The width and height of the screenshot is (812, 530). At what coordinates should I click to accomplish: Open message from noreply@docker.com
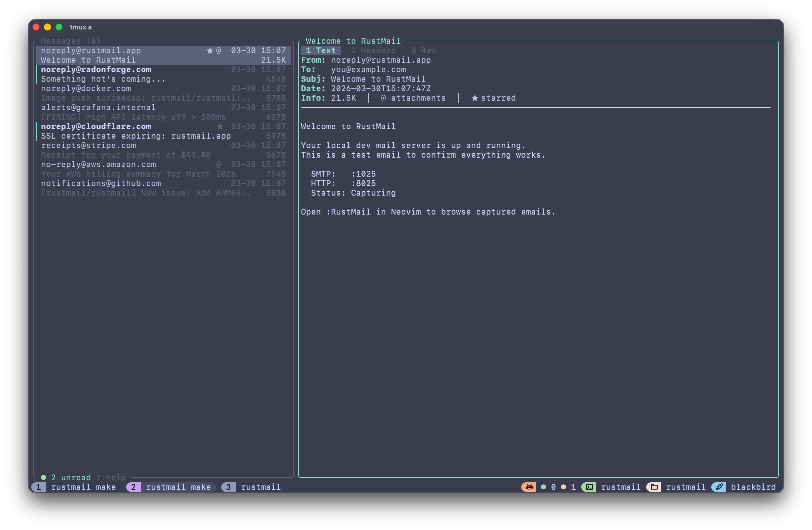pos(163,93)
